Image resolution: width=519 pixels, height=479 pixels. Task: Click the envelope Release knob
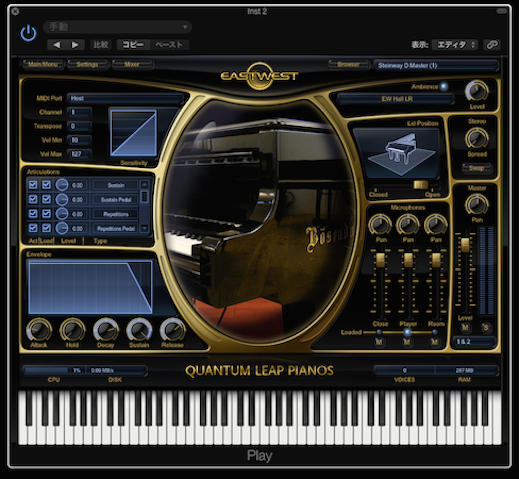[172, 330]
